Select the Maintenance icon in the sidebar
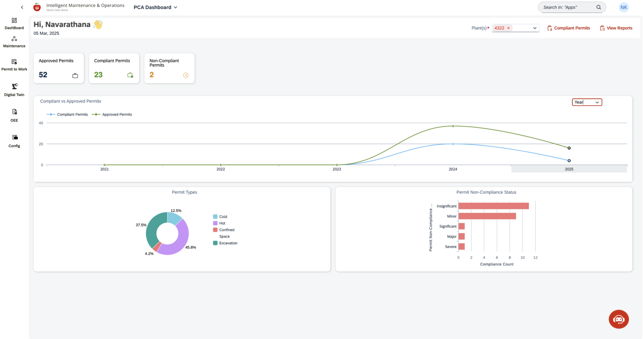The height and width of the screenshot is (339, 644). [x=14, y=42]
